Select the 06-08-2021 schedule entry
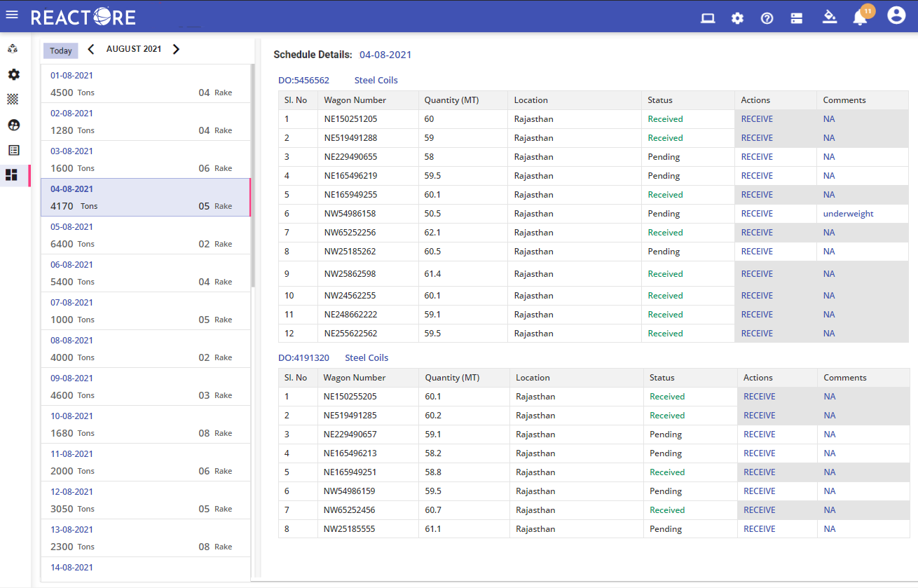 [x=145, y=273]
